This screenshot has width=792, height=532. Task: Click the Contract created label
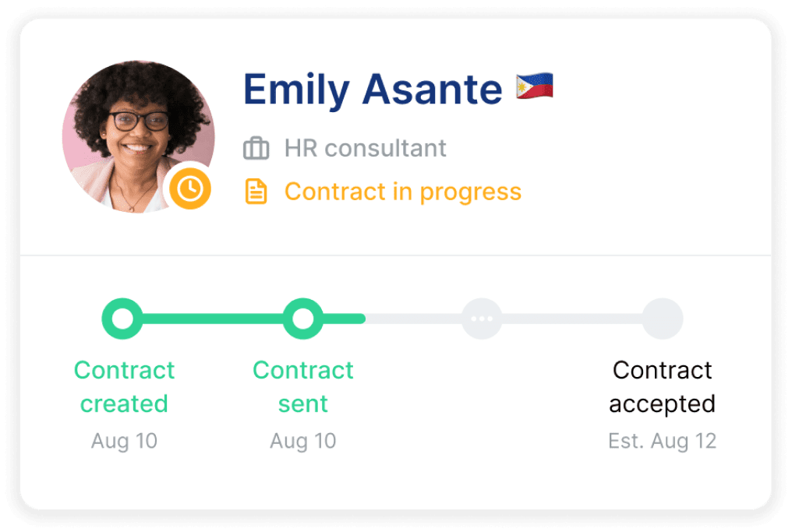[124, 386]
